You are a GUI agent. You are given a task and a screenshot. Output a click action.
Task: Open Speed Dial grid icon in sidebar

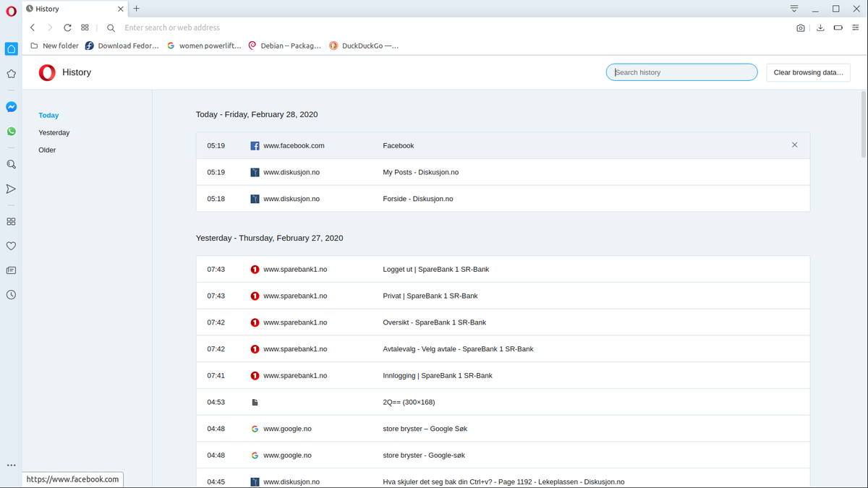pyautogui.click(x=11, y=222)
